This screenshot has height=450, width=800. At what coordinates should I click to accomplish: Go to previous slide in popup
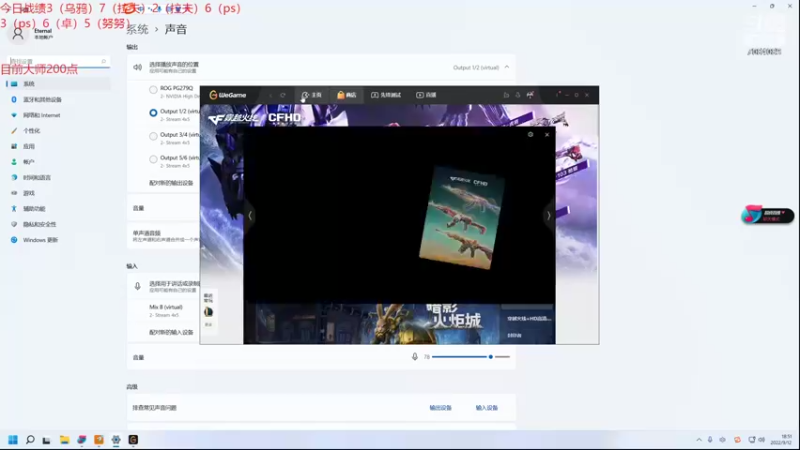click(250, 216)
